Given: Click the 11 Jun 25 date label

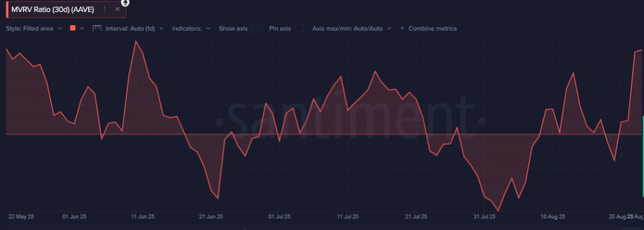Looking at the screenshot, I should [142, 216].
